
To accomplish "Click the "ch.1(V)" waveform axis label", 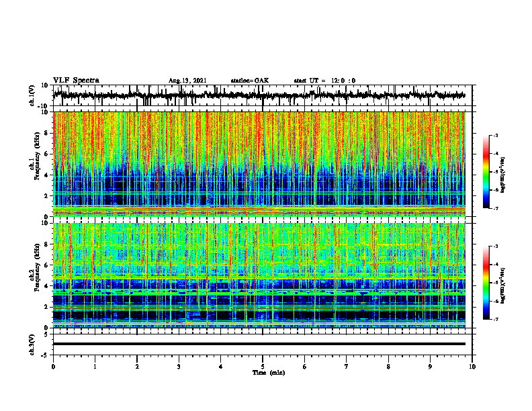I will [32, 95].
